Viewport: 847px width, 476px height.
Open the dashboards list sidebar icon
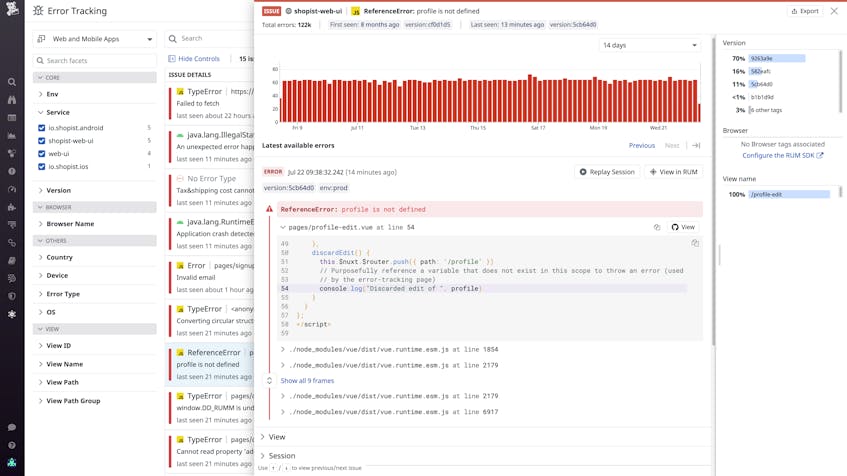pyautogui.click(x=12, y=118)
